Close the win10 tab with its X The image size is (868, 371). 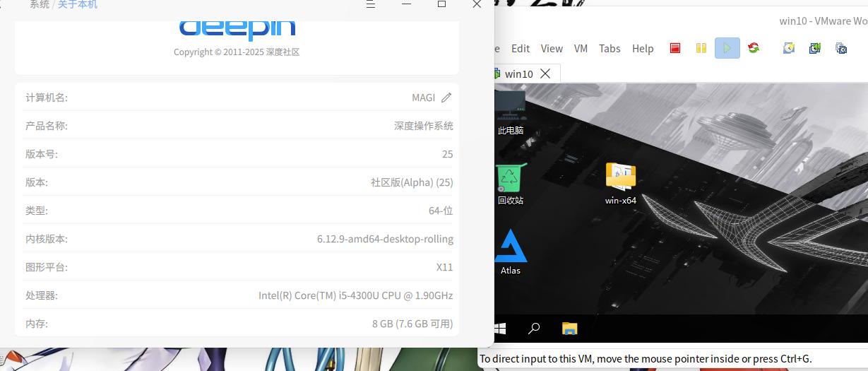pyautogui.click(x=545, y=73)
